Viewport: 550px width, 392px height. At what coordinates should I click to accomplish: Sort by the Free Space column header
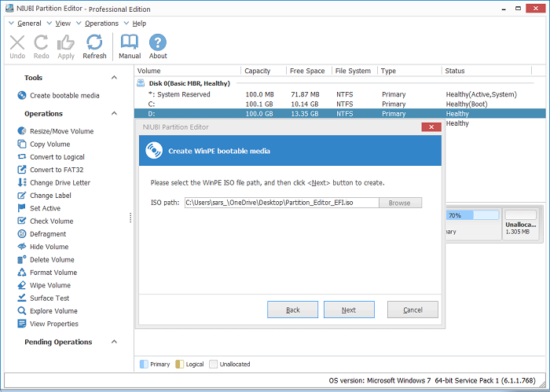click(x=309, y=71)
